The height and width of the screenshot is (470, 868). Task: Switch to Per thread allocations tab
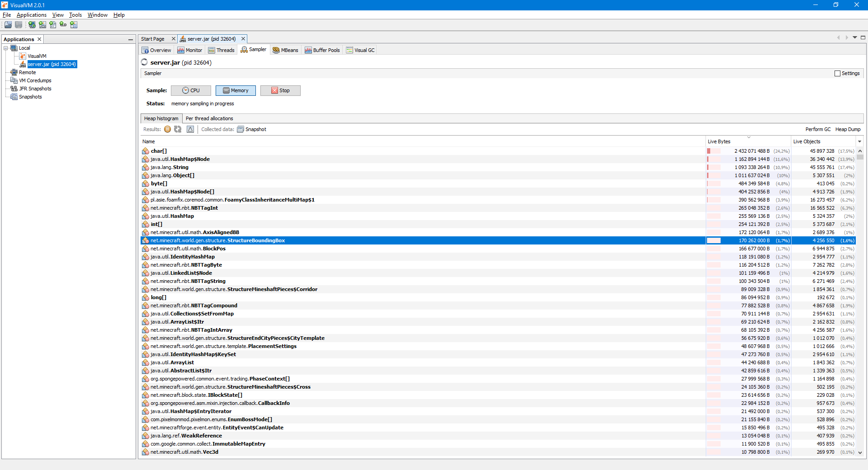click(209, 118)
